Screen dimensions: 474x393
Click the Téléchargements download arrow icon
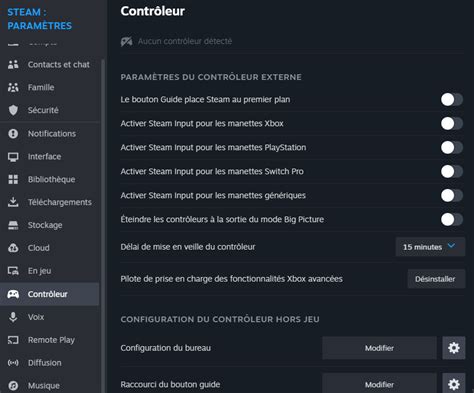tap(13, 202)
